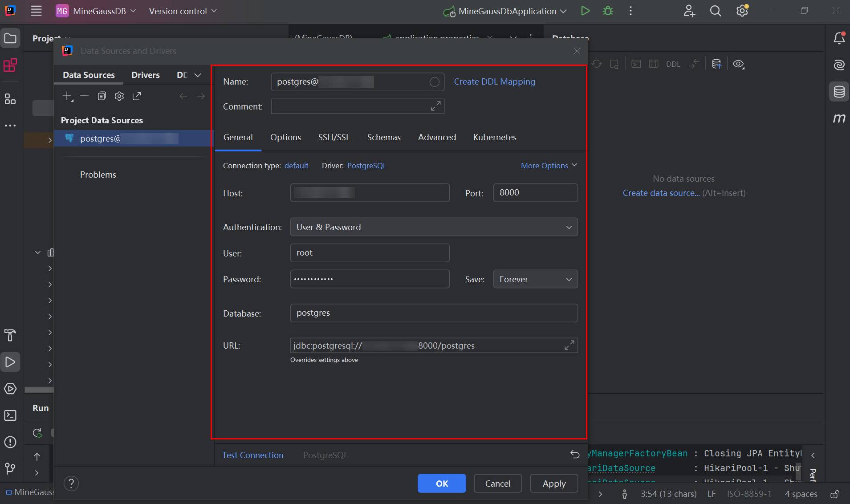
Task: Expand More Options dropdown
Action: coord(549,166)
